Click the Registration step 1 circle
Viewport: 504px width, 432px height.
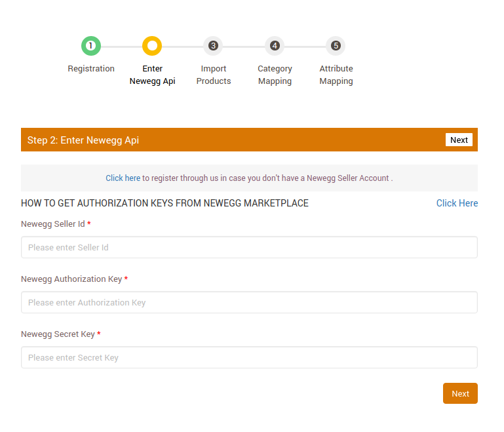91,46
